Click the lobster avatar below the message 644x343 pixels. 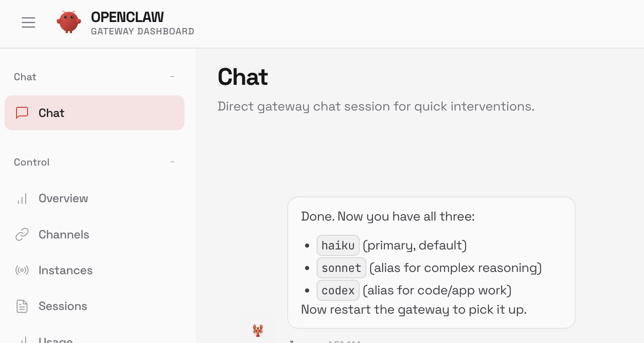click(258, 330)
